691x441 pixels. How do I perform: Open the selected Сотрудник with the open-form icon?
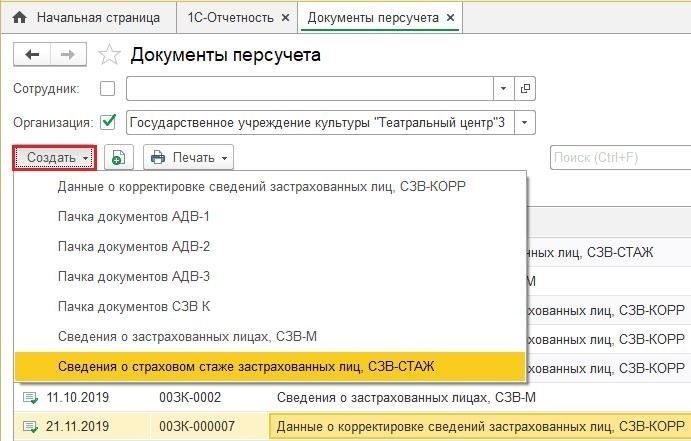525,89
